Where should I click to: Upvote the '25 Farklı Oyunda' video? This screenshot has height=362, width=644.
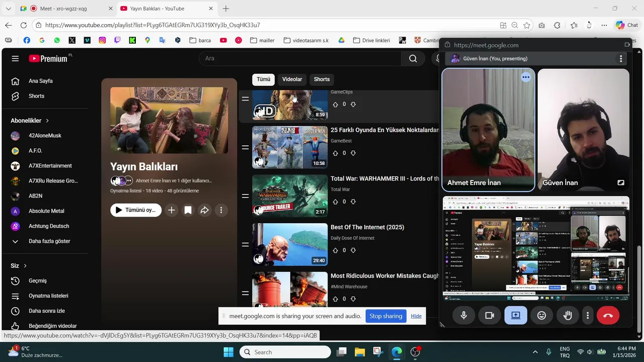(336, 153)
